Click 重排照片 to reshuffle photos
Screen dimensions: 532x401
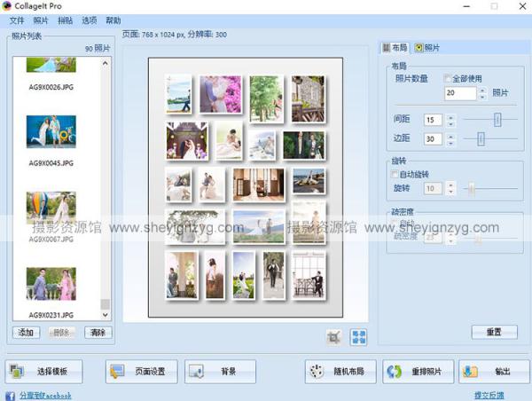pos(418,371)
